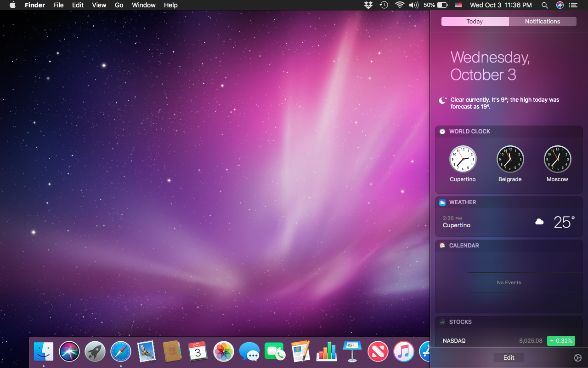Open the File menu
Screen dimensions: 588x368
[x=58, y=5]
